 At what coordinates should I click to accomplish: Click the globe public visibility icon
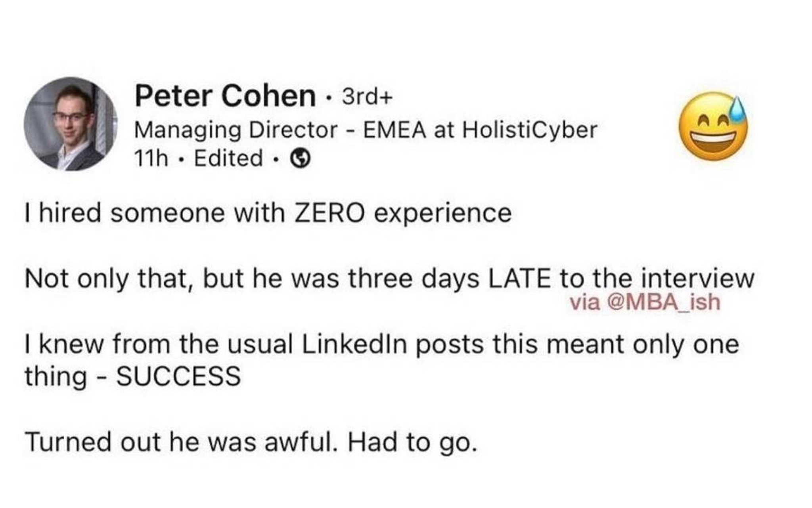[301, 159]
